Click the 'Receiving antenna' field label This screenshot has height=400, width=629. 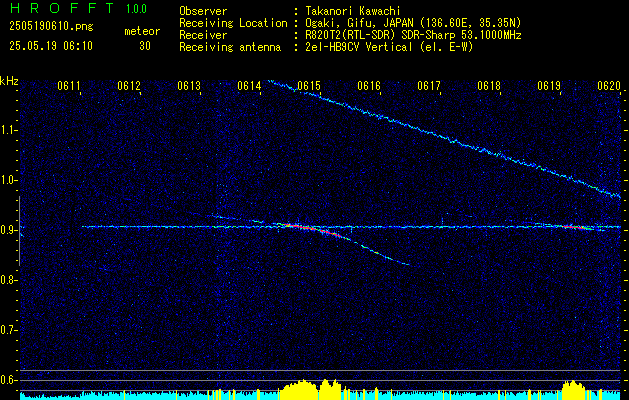(230, 47)
